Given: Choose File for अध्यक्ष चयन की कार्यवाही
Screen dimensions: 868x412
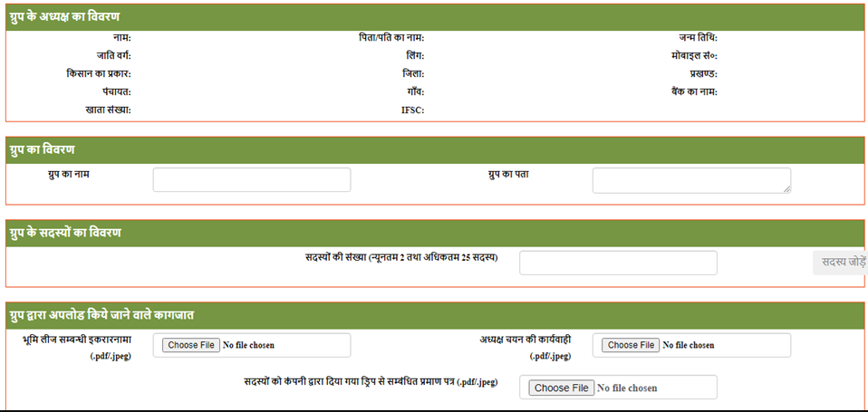Looking at the screenshot, I should [632, 345].
